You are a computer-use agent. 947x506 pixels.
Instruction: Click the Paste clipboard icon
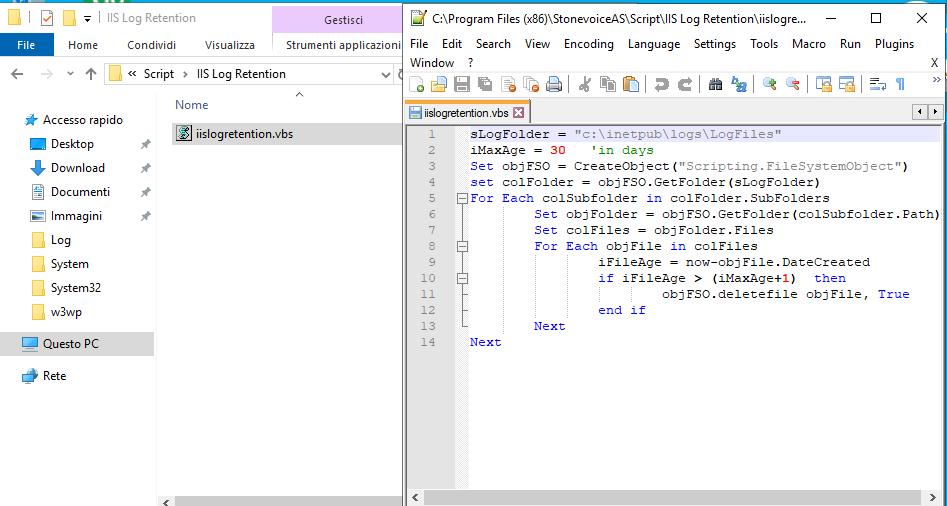coord(631,85)
